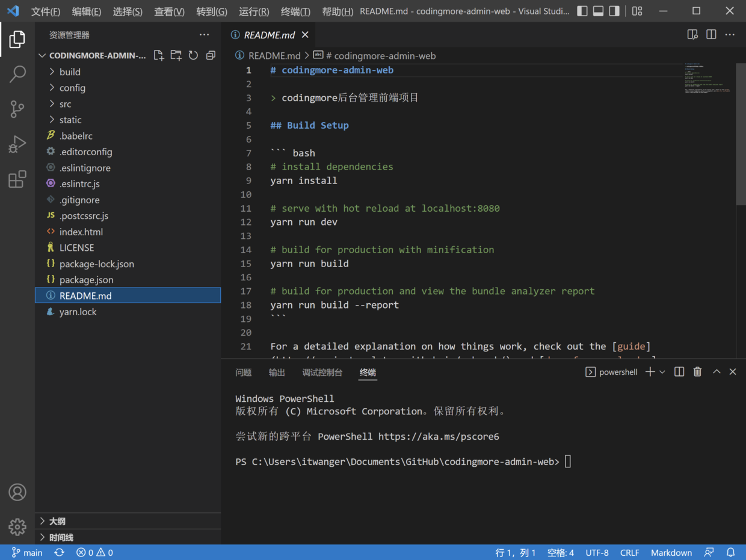Expand the src folder
This screenshot has height=560, width=746.
pos(65,103)
